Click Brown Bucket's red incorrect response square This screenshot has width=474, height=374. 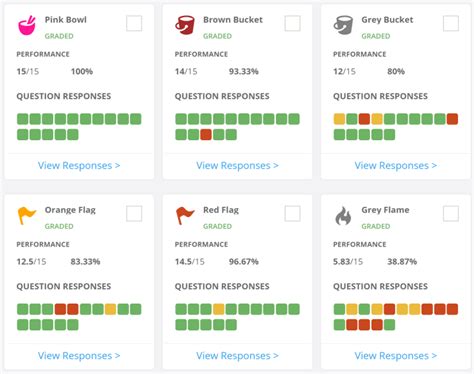(x=206, y=135)
